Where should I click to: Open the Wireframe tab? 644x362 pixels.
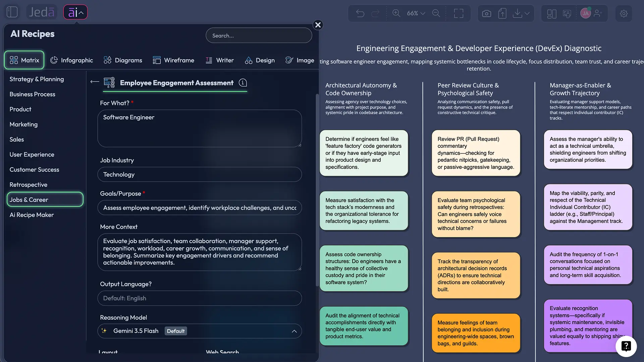(x=173, y=60)
